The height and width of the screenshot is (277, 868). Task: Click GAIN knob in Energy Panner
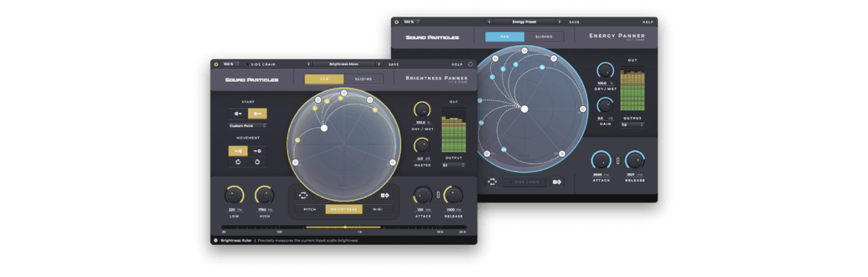(x=605, y=105)
